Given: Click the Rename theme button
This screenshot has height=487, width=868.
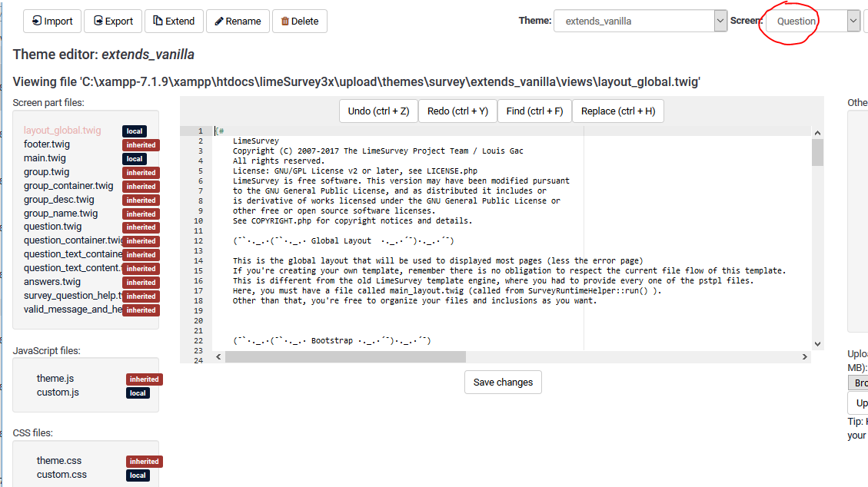Looking at the screenshot, I should [238, 21].
